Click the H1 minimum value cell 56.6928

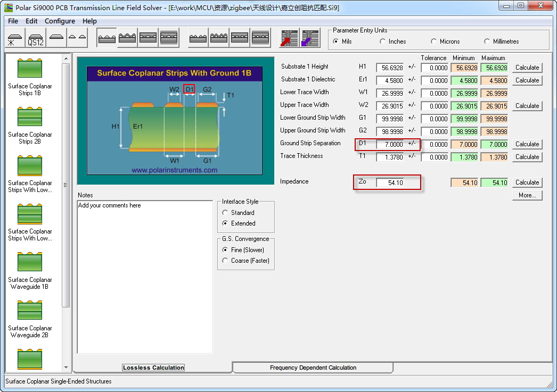[465, 68]
